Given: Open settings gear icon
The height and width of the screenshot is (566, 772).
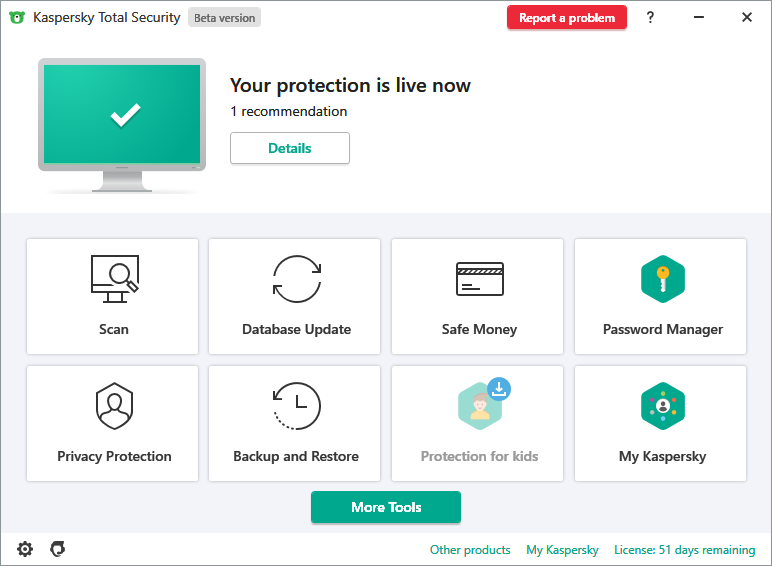Looking at the screenshot, I should [25, 549].
